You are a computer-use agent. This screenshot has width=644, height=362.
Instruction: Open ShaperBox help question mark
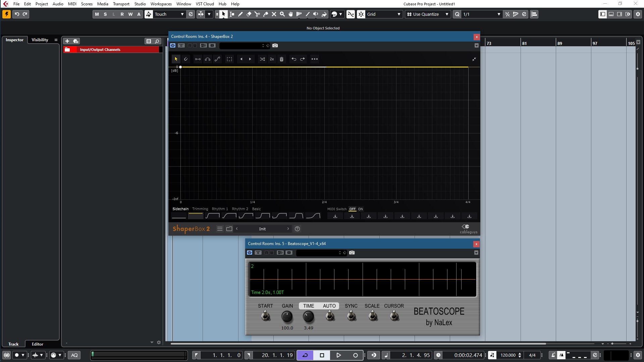(297, 229)
